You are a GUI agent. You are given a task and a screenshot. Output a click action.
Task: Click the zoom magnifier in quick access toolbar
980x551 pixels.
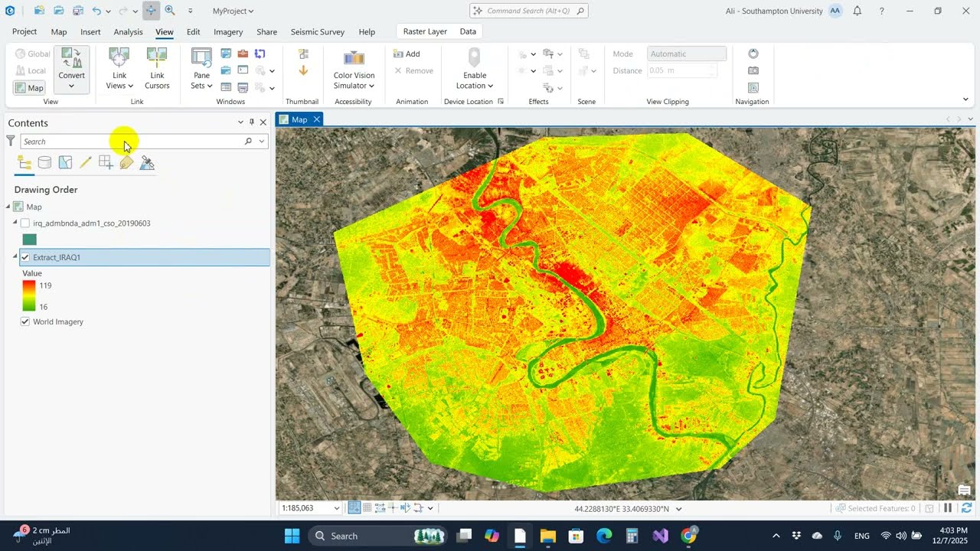pyautogui.click(x=170, y=11)
